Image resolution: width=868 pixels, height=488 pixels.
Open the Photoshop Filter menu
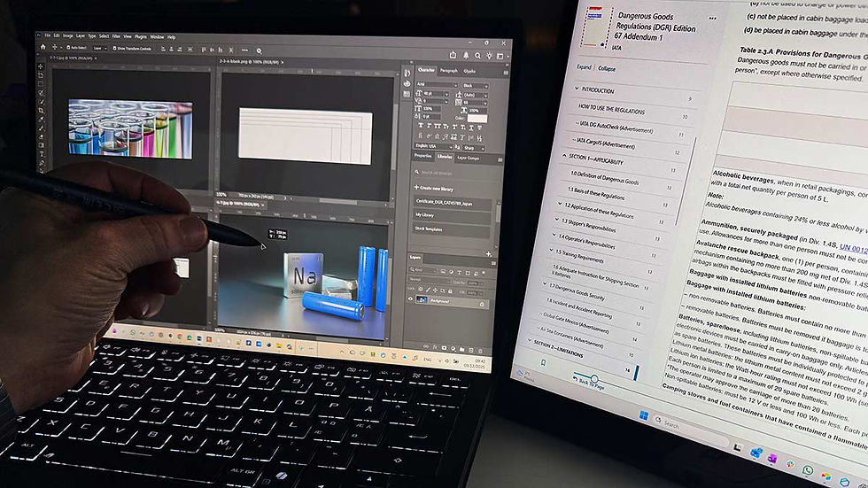(x=116, y=36)
